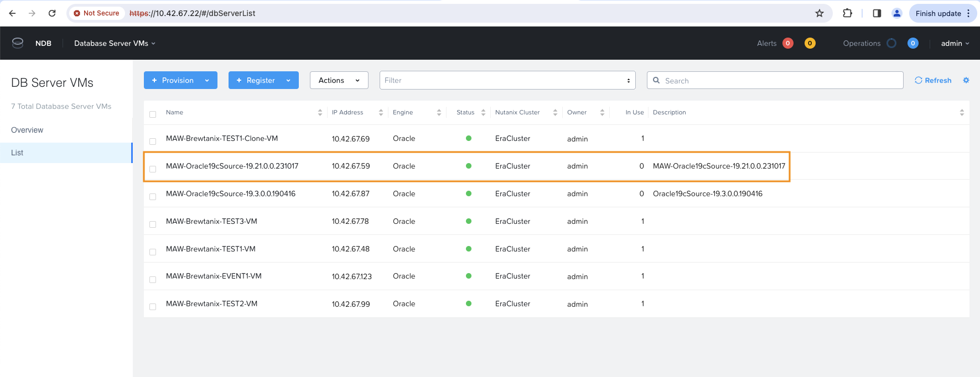This screenshot has width=980, height=377.
Task: Open browser extensions puzzle icon
Action: pyautogui.click(x=847, y=13)
